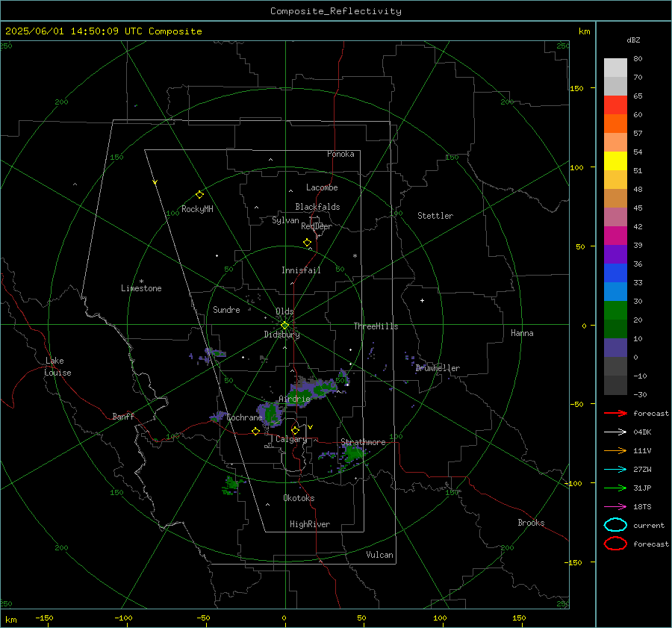This screenshot has height=628, width=672.
Task: Click the Limestone label
Action: (141, 288)
